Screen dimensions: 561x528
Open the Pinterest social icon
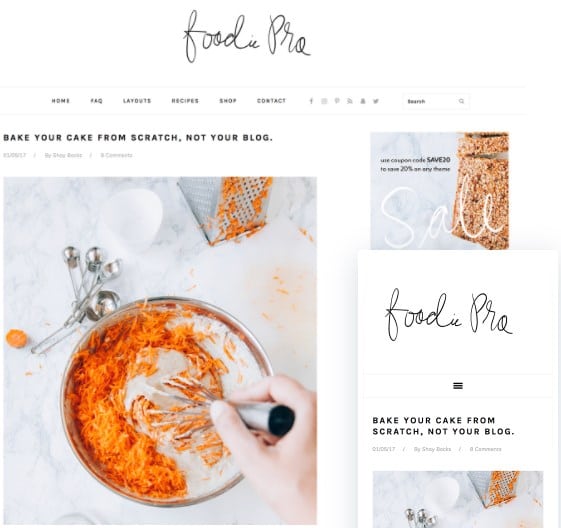[337, 101]
